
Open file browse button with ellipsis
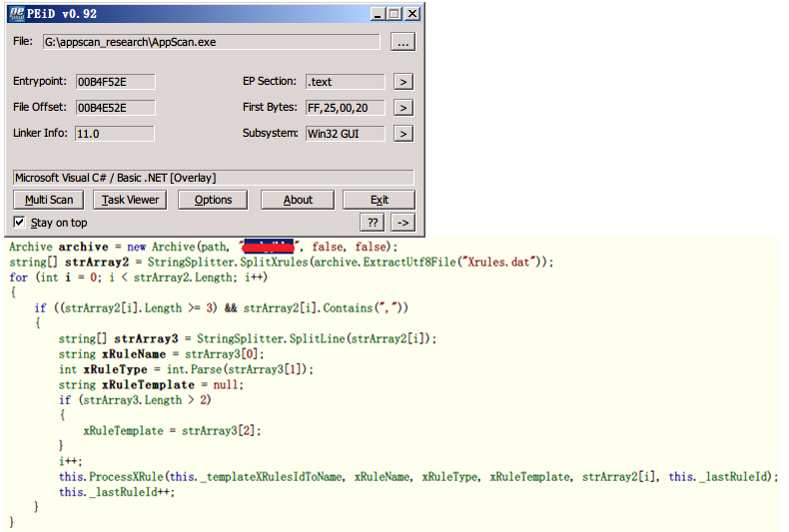click(402, 42)
